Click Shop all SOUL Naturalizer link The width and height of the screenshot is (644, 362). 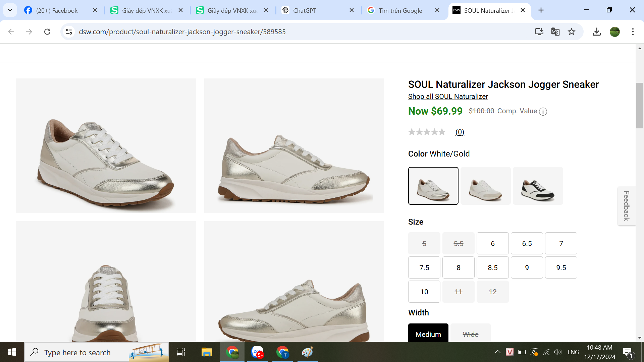coord(448,97)
